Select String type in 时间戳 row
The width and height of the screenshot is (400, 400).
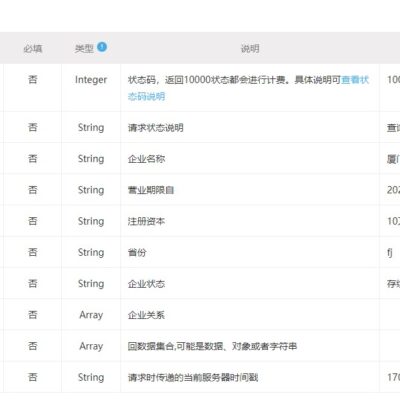[91, 378]
